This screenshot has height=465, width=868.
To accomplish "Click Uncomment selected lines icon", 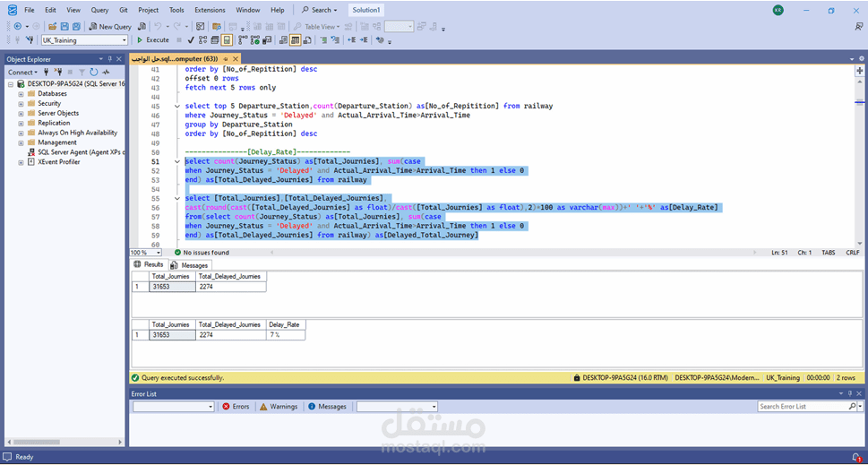I will click(x=335, y=39).
